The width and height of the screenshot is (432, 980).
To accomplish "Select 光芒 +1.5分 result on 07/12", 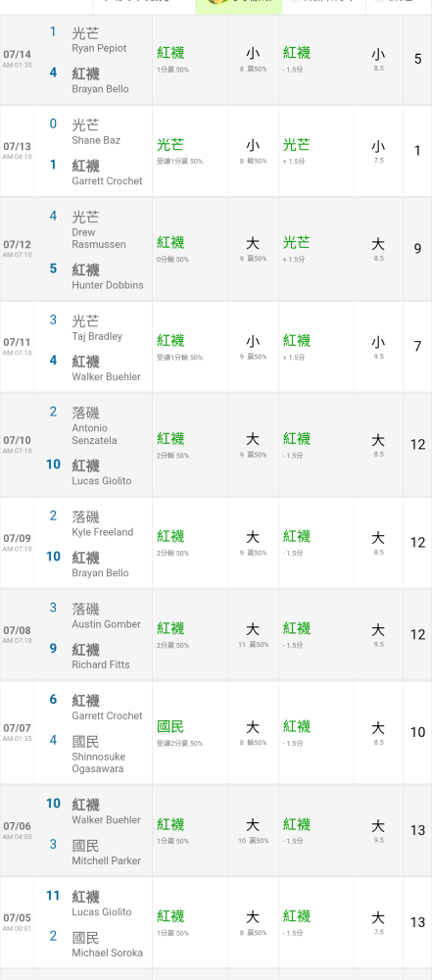I will coord(297,248).
